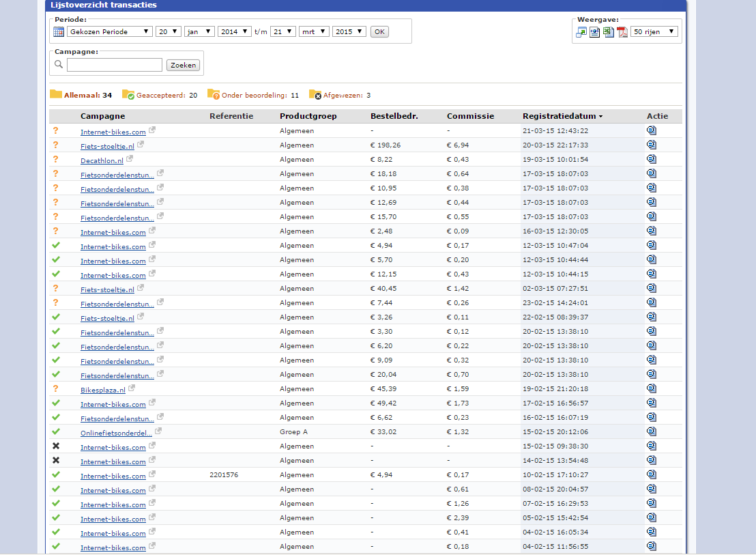View details of 12-03-15 10:47:04 transaction

tap(652, 246)
